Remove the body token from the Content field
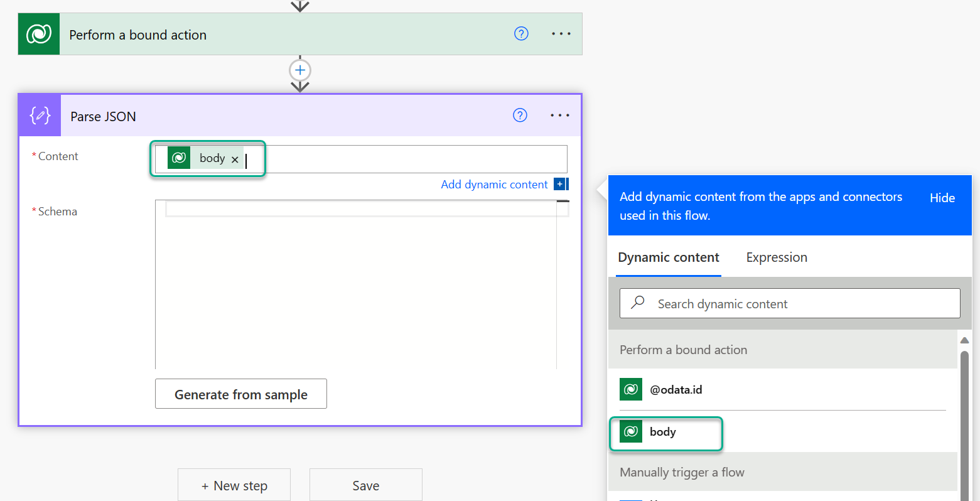 234,158
